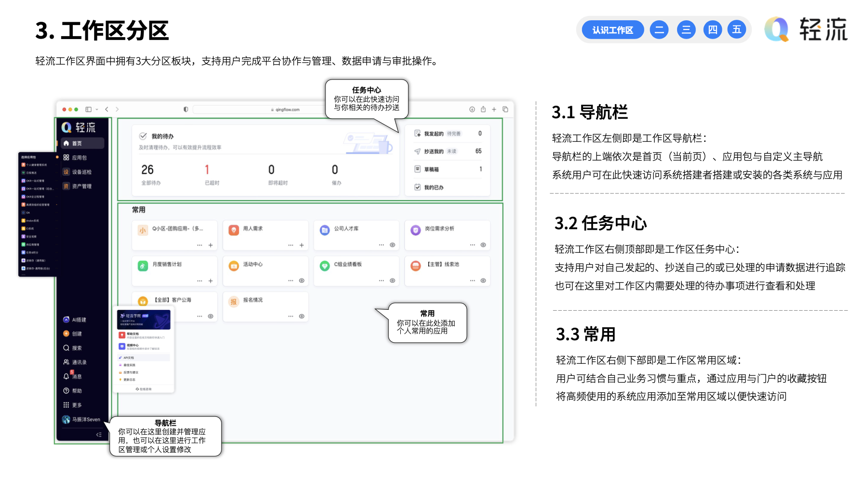Viewport: 868px width, 484px height.
Task: Open 抄送我的 cc list
Action: click(x=448, y=151)
